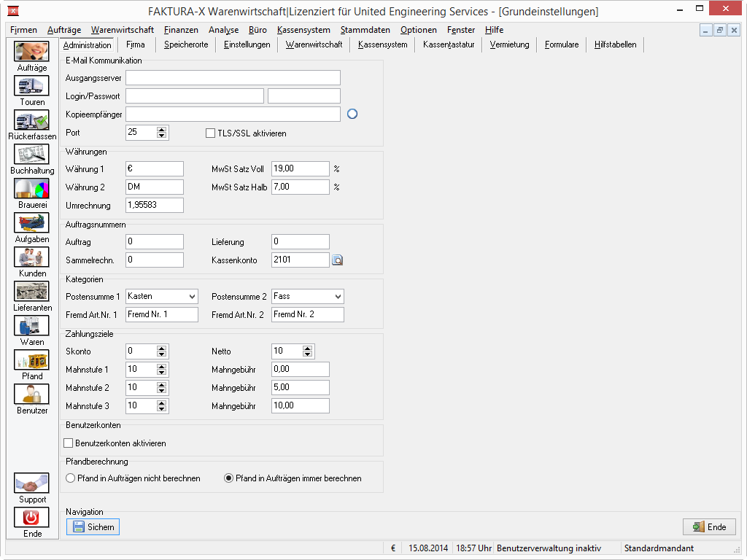Open the Kunden sidebar icon
The width and height of the screenshot is (747, 560).
point(31,257)
